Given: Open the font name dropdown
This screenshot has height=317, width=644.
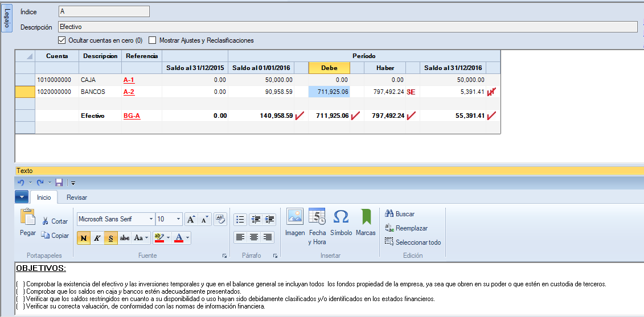Looking at the screenshot, I should click(x=151, y=219).
